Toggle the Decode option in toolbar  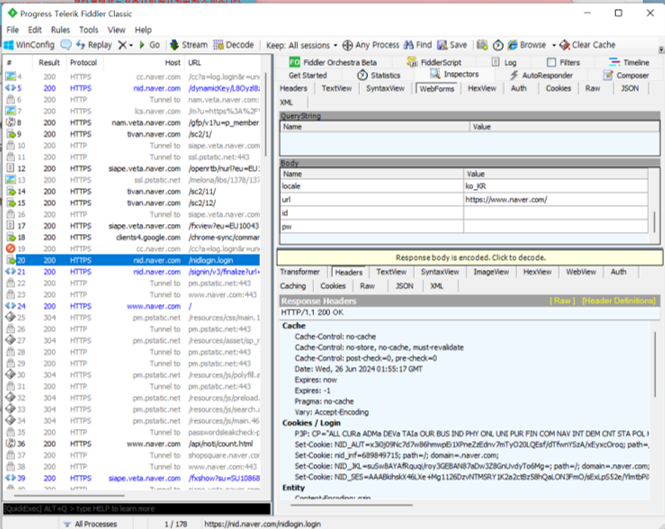(x=233, y=45)
